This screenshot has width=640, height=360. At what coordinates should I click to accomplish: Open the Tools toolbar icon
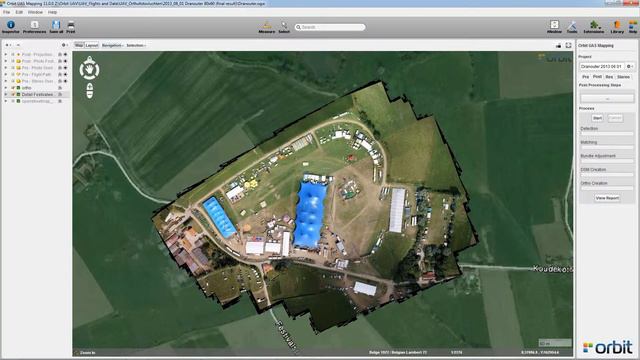click(x=572, y=25)
